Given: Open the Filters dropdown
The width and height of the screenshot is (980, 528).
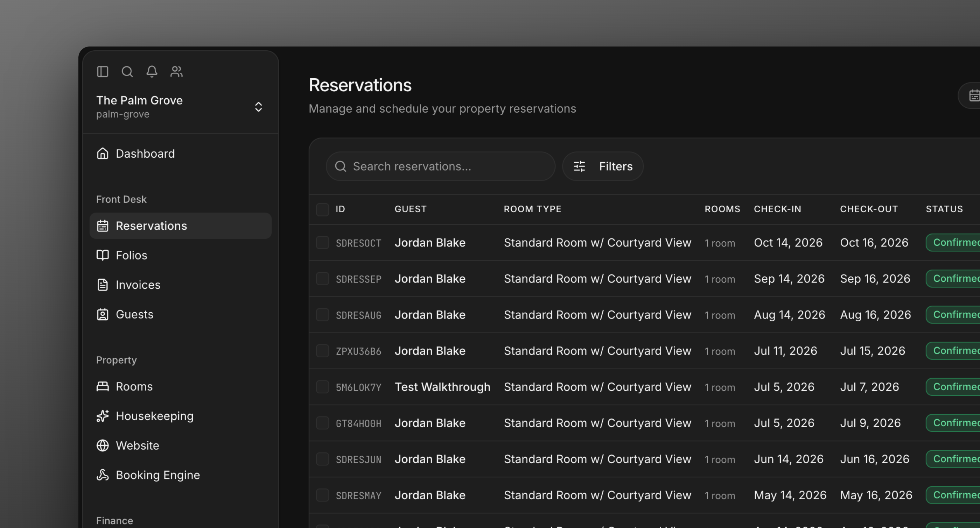Looking at the screenshot, I should (603, 166).
